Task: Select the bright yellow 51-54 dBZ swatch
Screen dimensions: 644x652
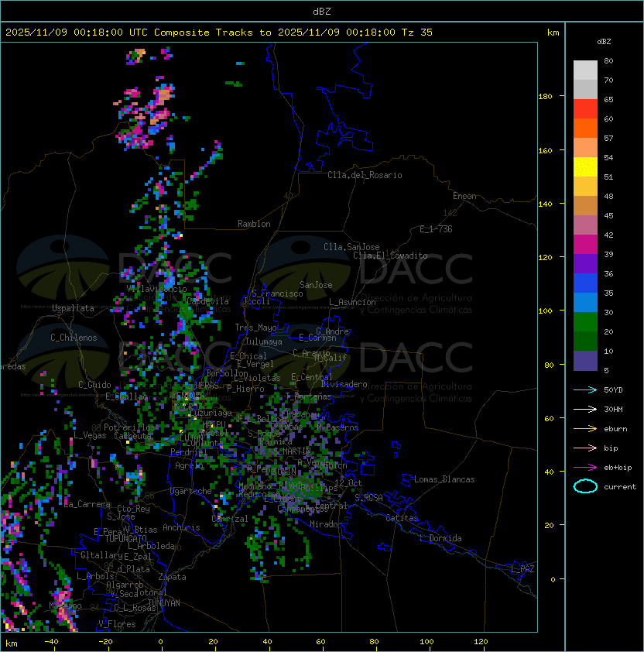Action: pos(585,167)
